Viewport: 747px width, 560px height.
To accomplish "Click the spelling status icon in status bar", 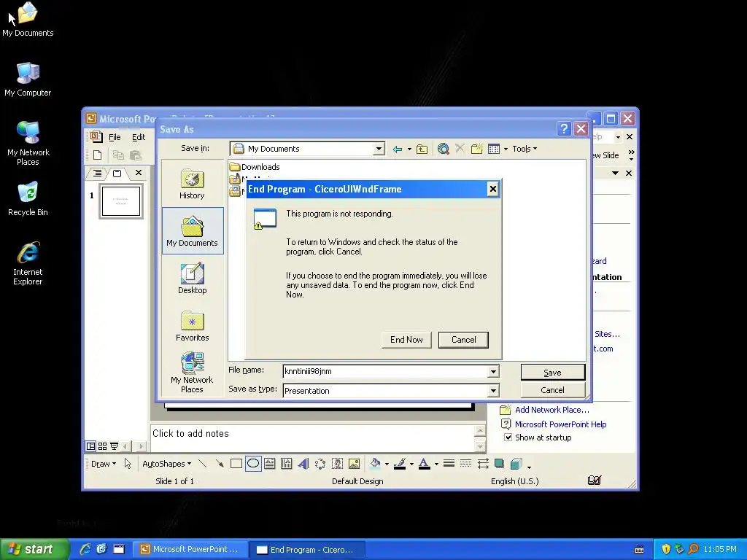I will point(594,481).
